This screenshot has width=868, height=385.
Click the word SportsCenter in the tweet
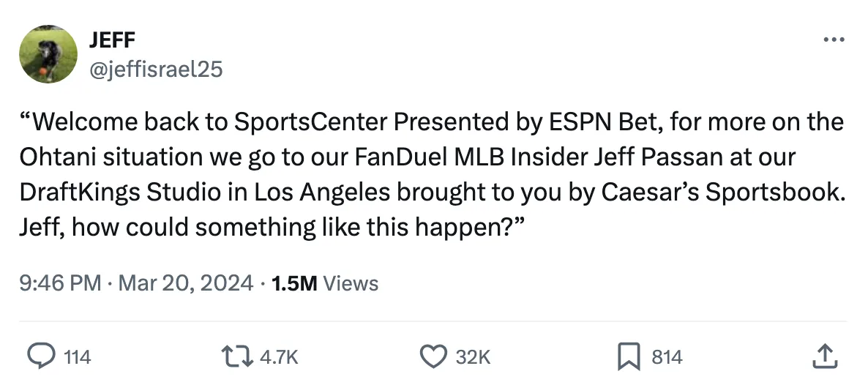pyautogui.click(x=310, y=122)
